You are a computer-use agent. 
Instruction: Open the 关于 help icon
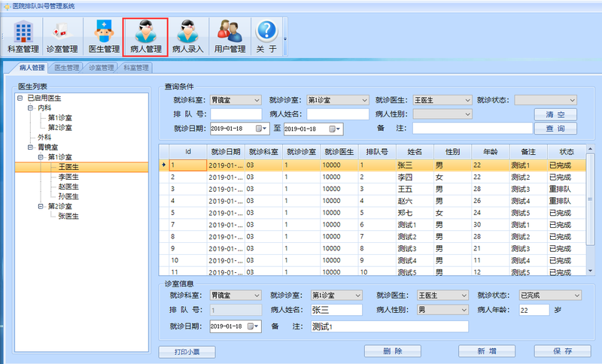coord(267,37)
